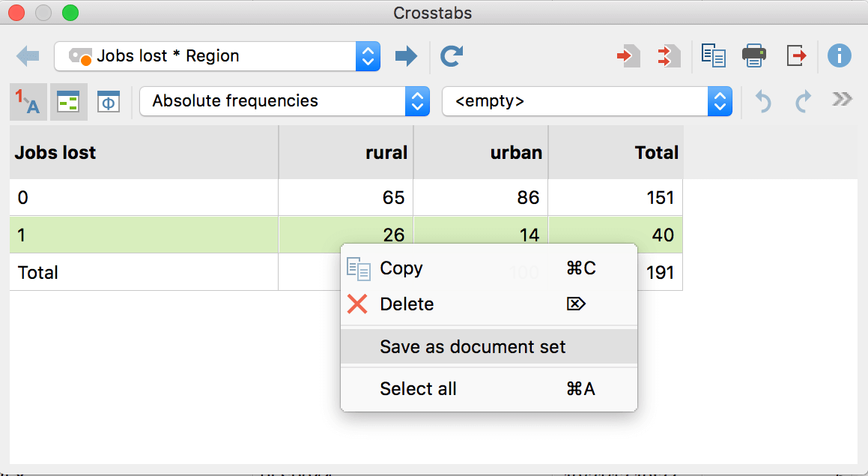Toggle phi statistics display icon
This screenshot has height=476, width=868.
[109, 102]
